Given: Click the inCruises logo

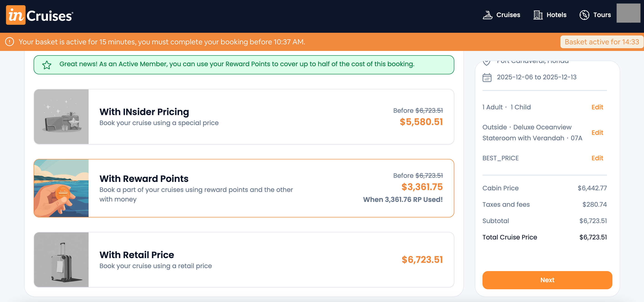Looking at the screenshot, I should [40, 15].
